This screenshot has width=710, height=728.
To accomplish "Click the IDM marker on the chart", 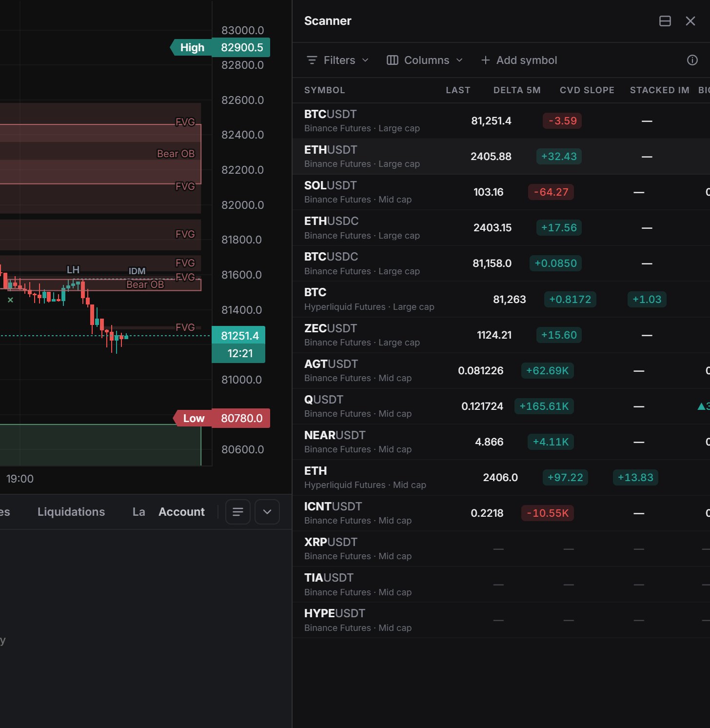I will [137, 271].
